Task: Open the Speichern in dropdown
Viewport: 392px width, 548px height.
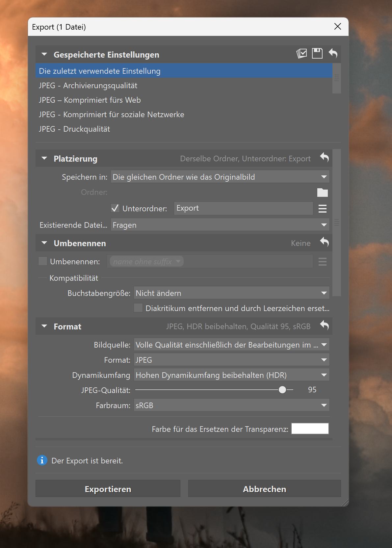Action: point(220,177)
